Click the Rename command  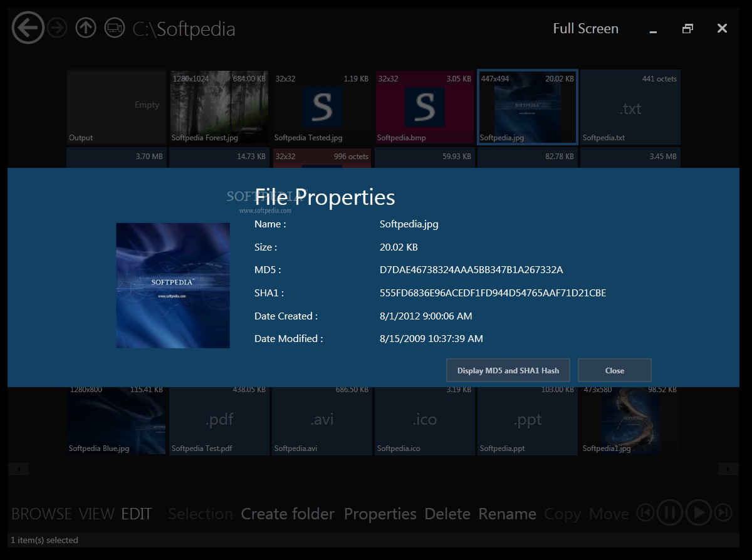click(507, 514)
